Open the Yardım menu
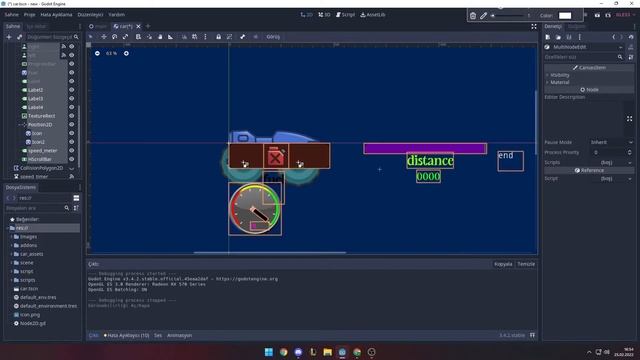Viewport: 640px width, 360px height. pos(116,15)
